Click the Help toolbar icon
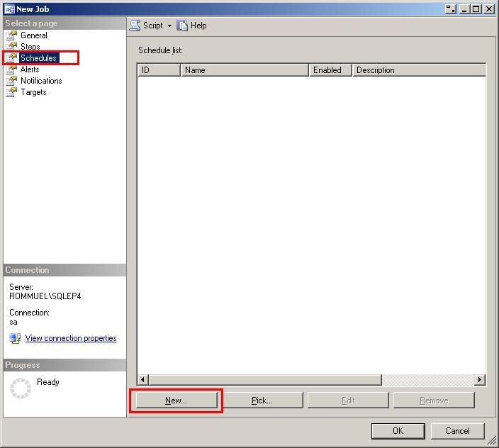Image resolution: width=499 pixels, height=448 pixels. tap(183, 26)
